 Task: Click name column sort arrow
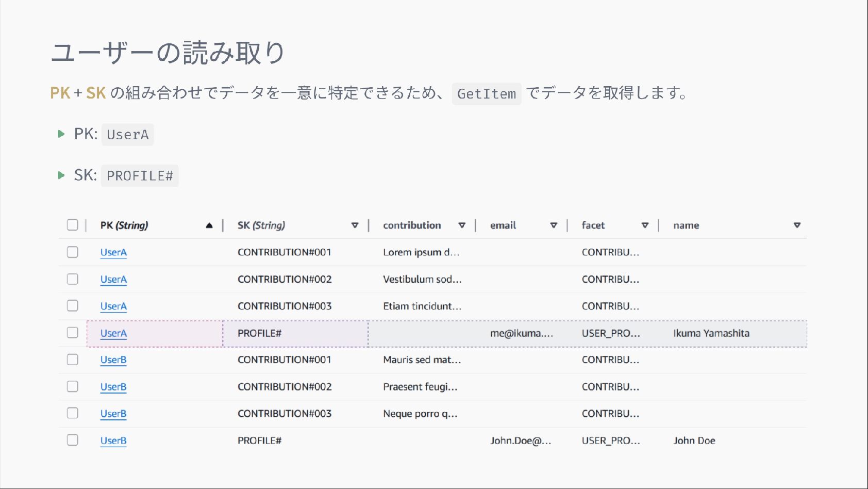pos(797,225)
